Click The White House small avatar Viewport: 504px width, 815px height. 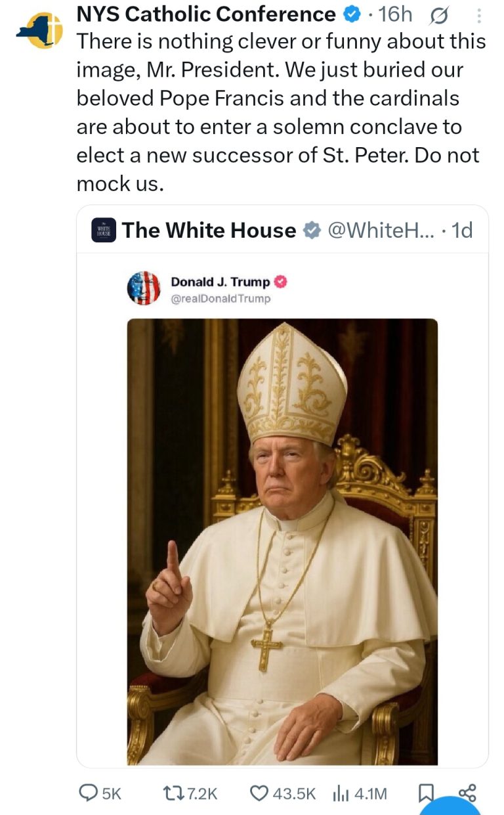point(104,231)
